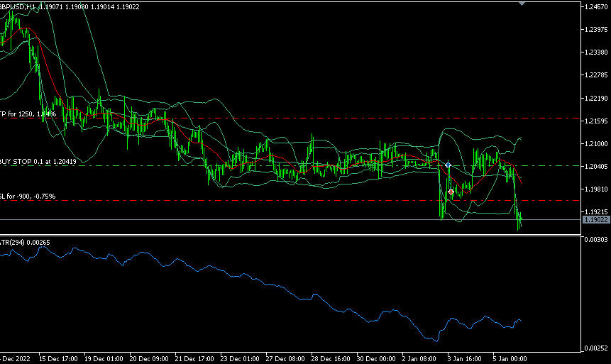Click the chart shift triangle at top
This screenshot has height=364, width=611.
point(523,4)
